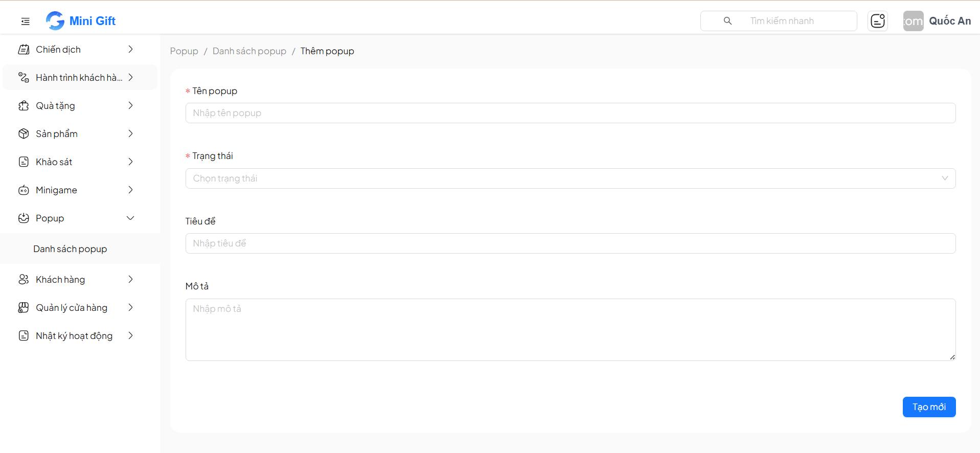Click the Quốc An user name
The width and height of the screenshot is (980, 453).
pyautogui.click(x=950, y=21)
